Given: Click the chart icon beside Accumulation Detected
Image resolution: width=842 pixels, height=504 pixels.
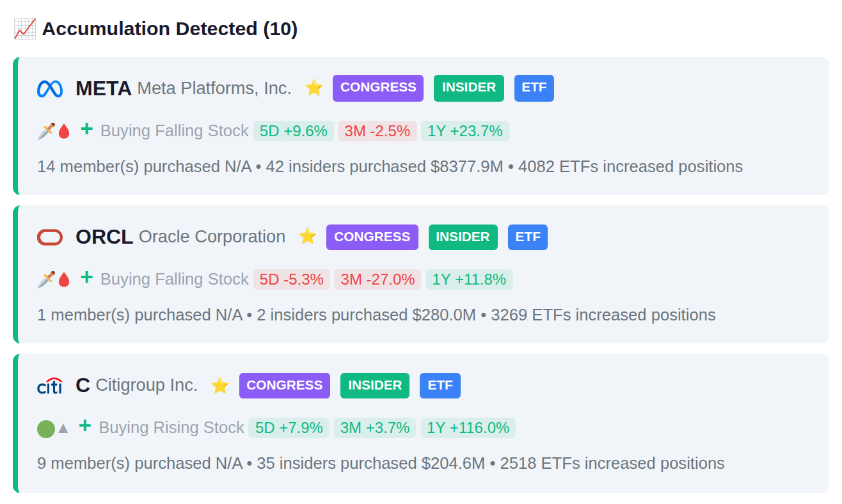Looking at the screenshot, I should (x=25, y=29).
